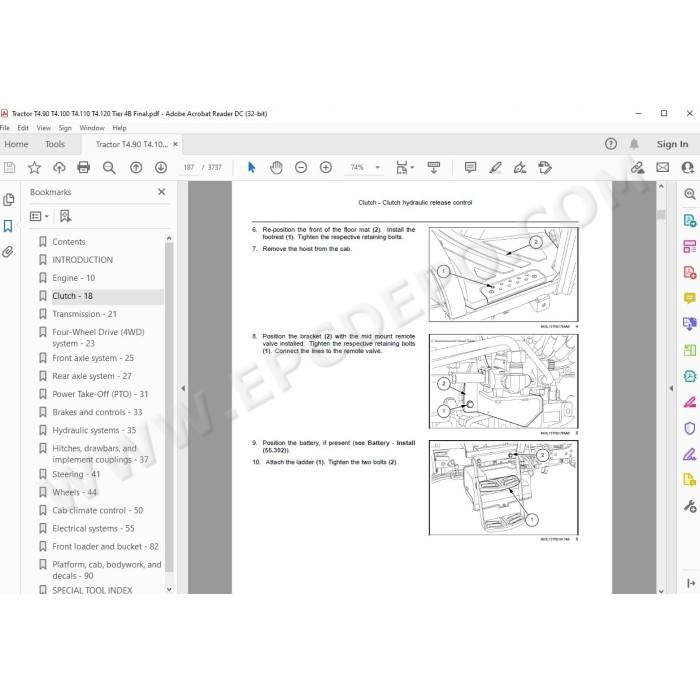Open Comment tool in right sidebar
700x700 pixels.
690,298
